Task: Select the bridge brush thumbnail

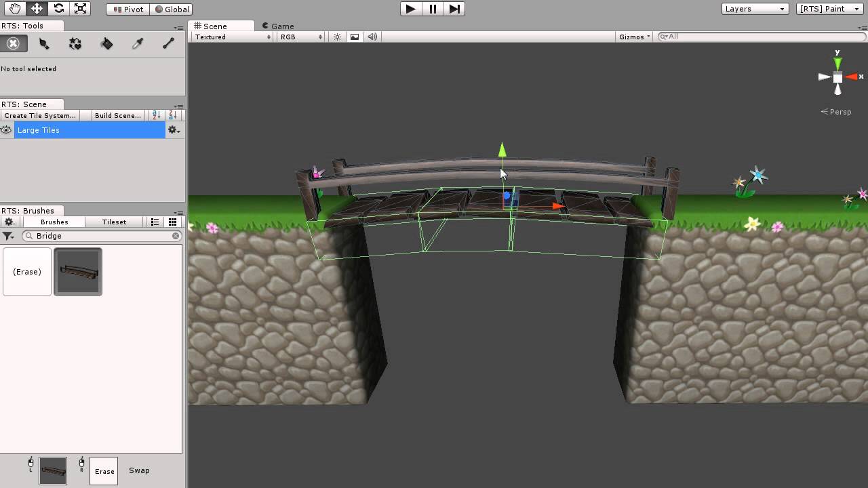Action: [77, 271]
